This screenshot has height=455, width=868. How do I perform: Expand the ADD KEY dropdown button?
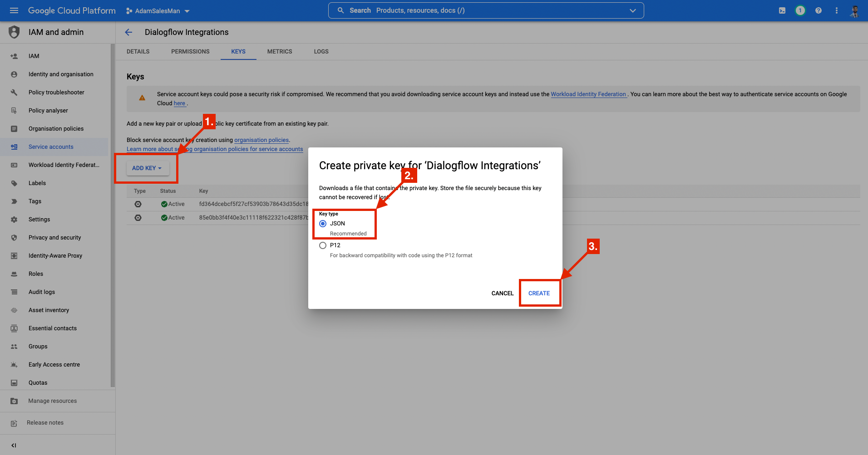point(148,168)
